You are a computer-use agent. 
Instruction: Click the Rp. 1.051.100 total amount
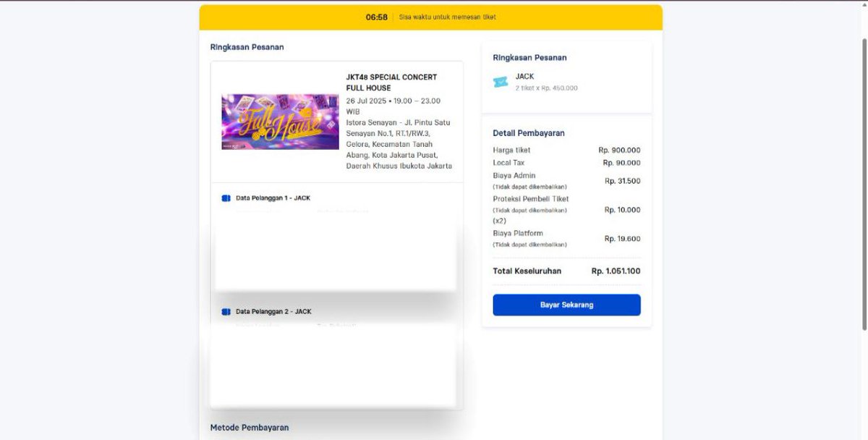tap(616, 271)
